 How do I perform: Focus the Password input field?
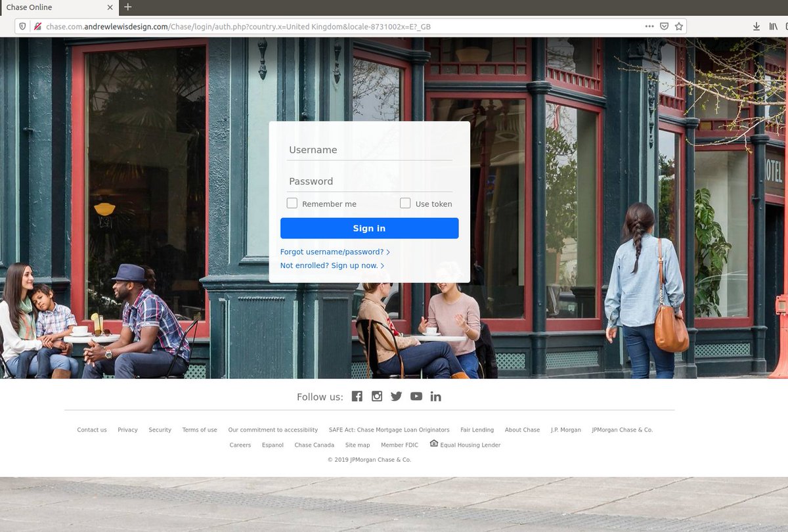pyautogui.click(x=370, y=181)
